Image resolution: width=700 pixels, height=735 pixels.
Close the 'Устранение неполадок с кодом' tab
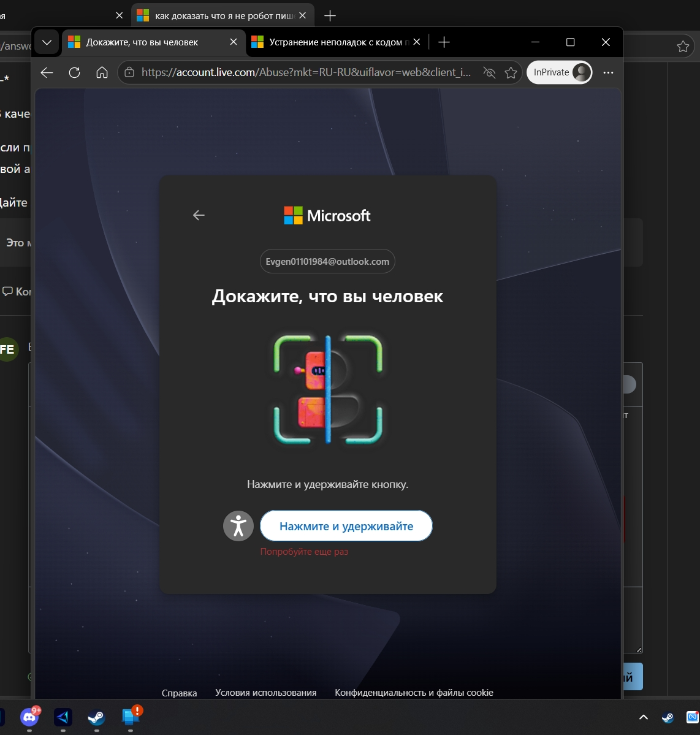point(416,42)
